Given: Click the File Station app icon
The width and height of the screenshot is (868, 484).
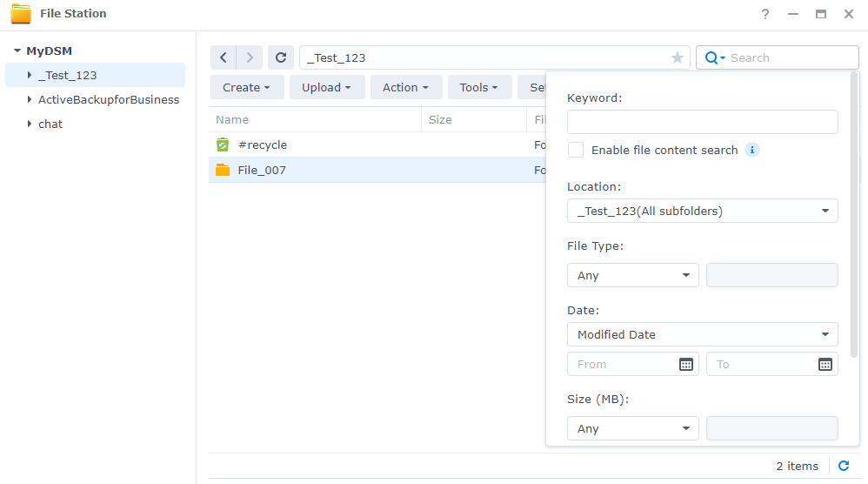Looking at the screenshot, I should (x=21, y=14).
